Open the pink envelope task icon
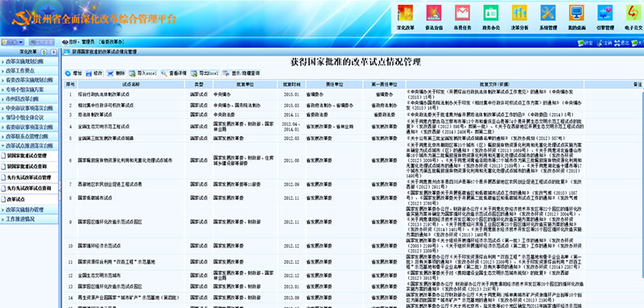 tap(462, 13)
